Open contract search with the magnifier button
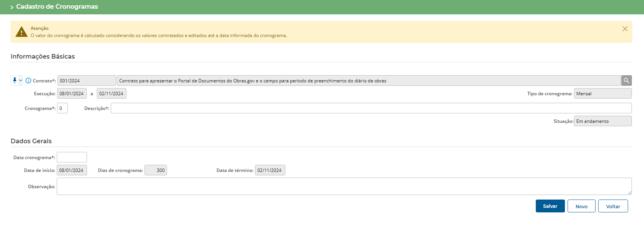644x226 pixels. (626, 80)
